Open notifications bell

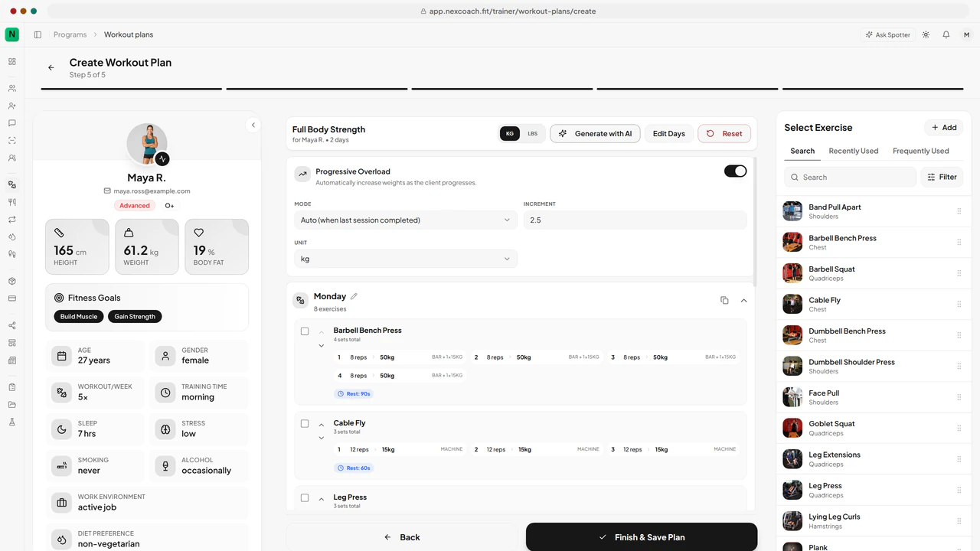pos(946,34)
